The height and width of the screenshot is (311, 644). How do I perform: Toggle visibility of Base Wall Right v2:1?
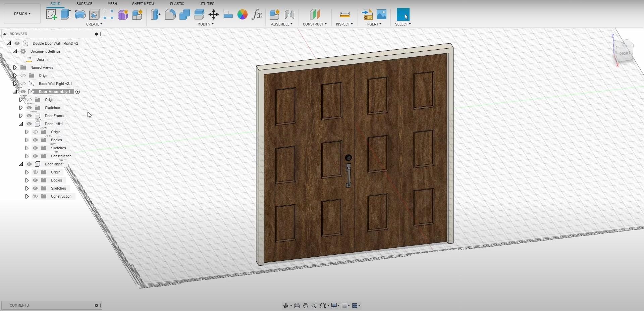point(23,84)
